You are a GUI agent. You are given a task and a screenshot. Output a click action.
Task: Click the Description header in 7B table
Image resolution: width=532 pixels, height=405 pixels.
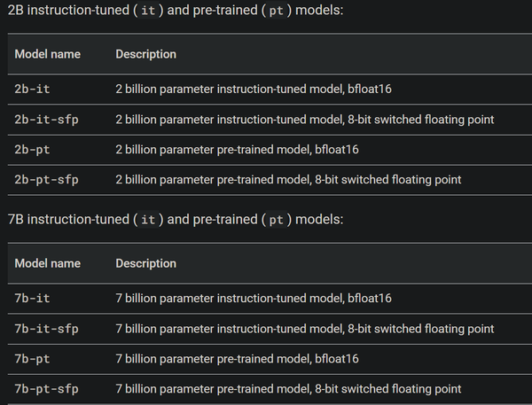coord(145,263)
